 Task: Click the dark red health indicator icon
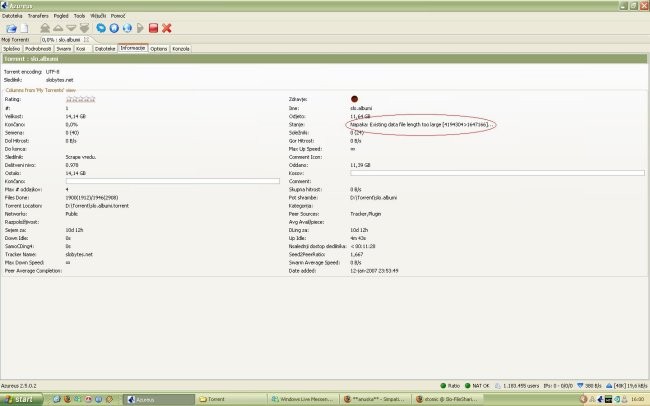[354, 99]
